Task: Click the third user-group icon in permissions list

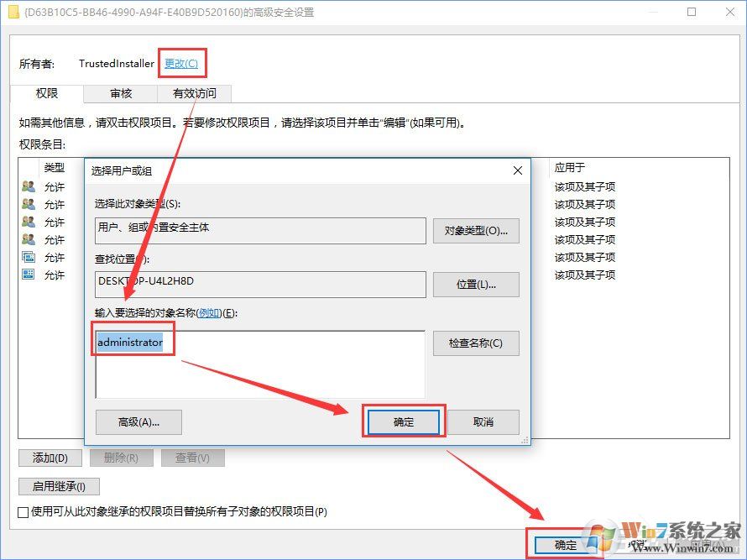Action: point(28,222)
